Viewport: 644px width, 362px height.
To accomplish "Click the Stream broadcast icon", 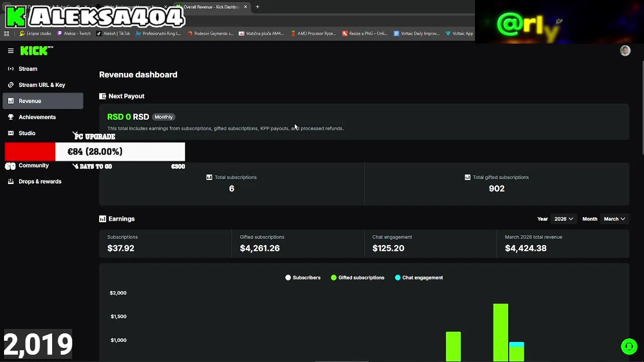I will click(x=11, y=69).
